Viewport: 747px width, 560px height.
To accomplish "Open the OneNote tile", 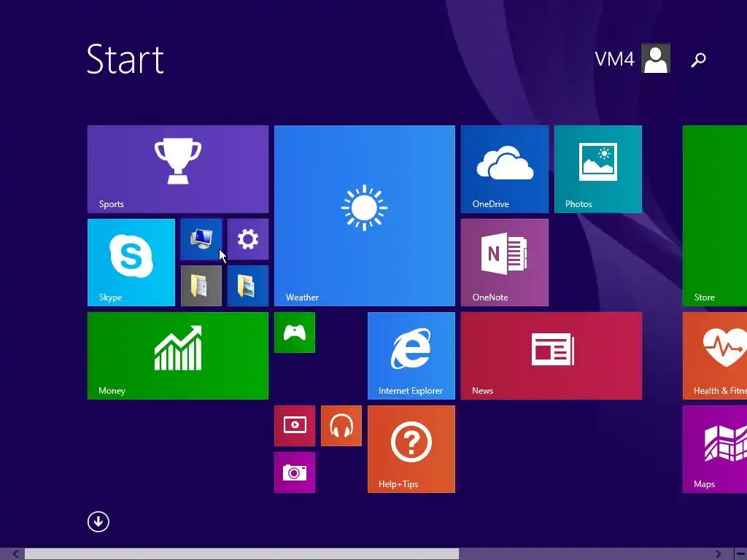I will click(505, 262).
